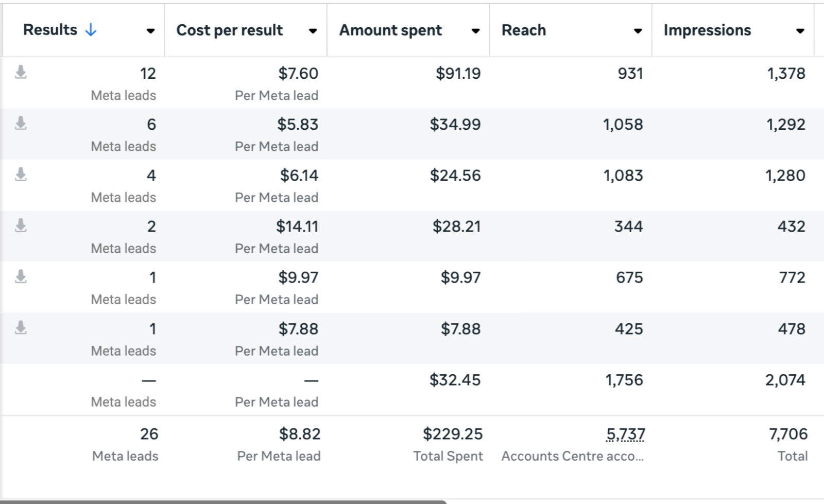Click Reach column header label
Viewport: 824px width, 504px height.
(x=523, y=30)
